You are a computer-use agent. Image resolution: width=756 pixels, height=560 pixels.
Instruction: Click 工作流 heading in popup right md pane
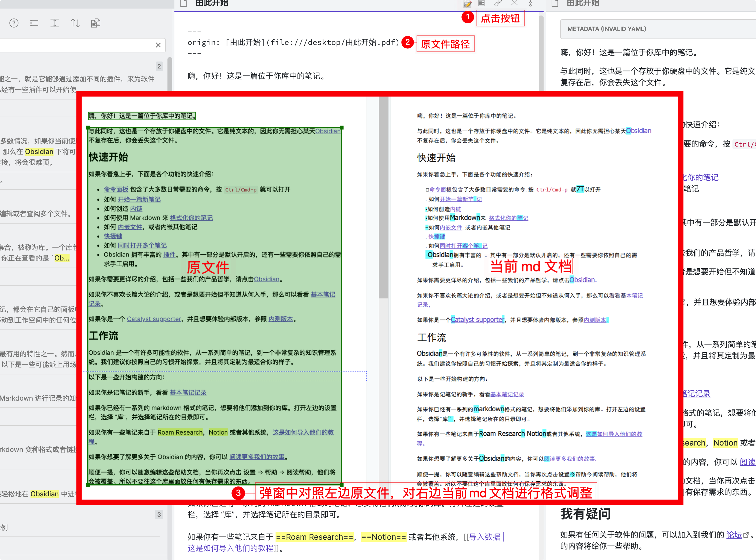click(x=432, y=337)
